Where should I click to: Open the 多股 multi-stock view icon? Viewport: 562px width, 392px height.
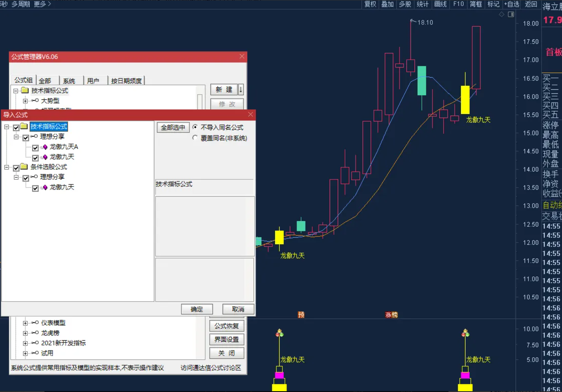(404, 4)
